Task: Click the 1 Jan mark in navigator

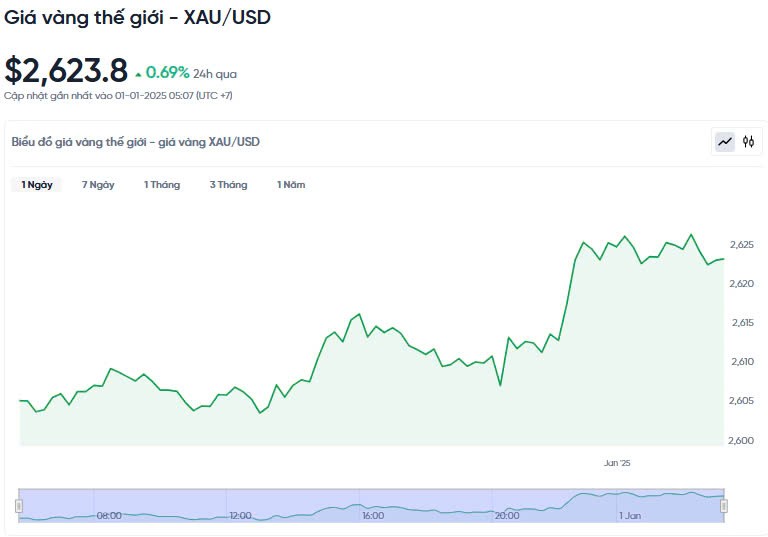Action: [630, 516]
